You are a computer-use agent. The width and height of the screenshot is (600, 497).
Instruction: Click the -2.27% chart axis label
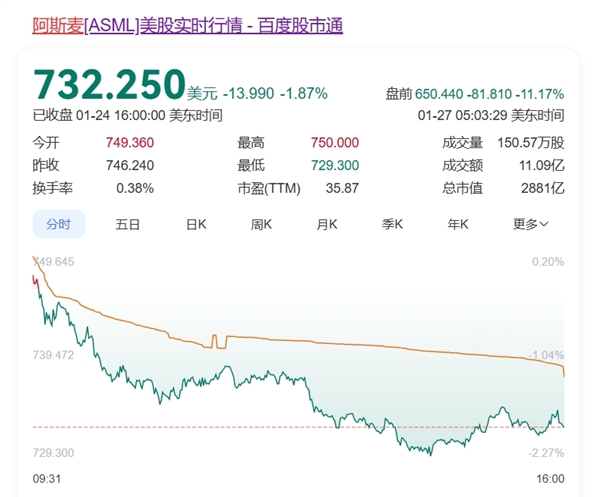click(546, 453)
